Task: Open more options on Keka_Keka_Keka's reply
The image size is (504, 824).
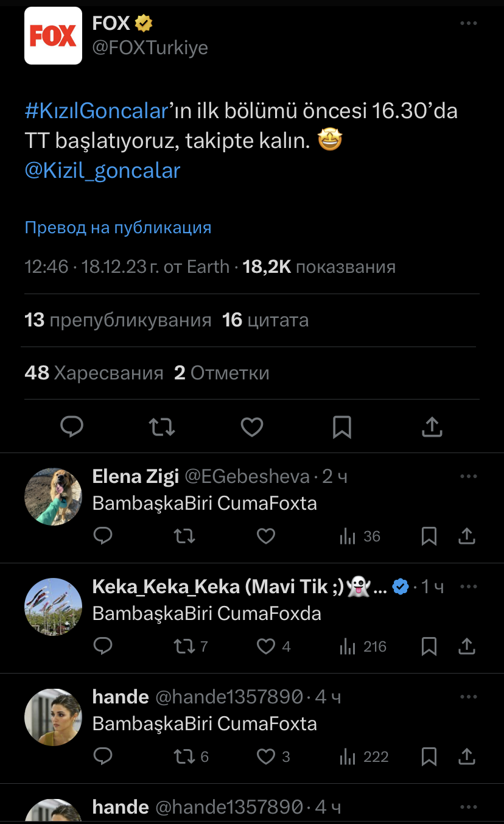Action: (x=468, y=586)
